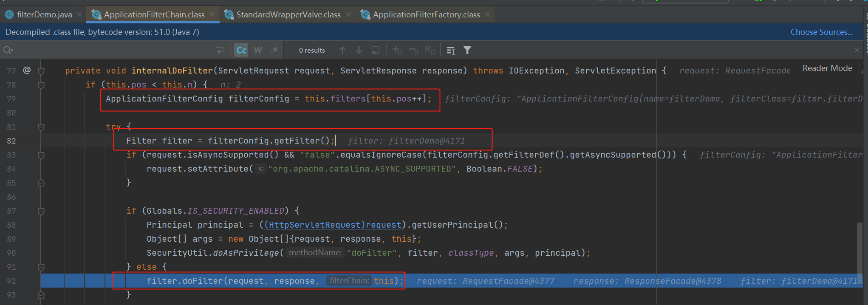Click the HttpServletRequest cast link
Screen dimensions: 868x305
[333, 225]
